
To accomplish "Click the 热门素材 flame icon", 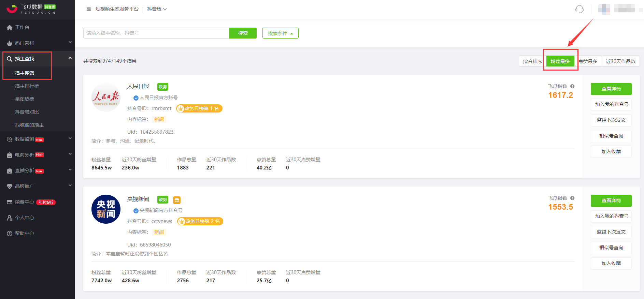I will (x=10, y=43).
